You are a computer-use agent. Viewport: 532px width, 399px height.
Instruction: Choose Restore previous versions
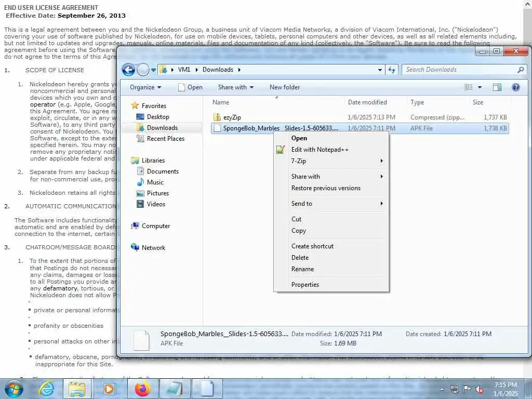[x=326, y=188]
